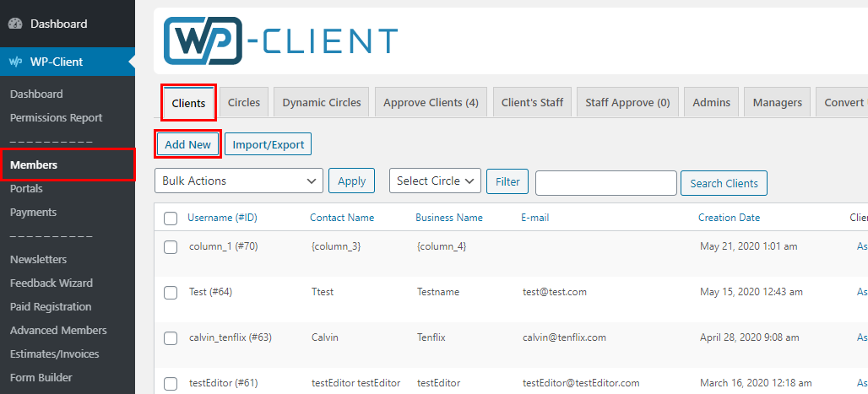This screenshot has height=394, width=868.
Task: Click username column_1 (#70)
Action: click(x=223, y=246)
